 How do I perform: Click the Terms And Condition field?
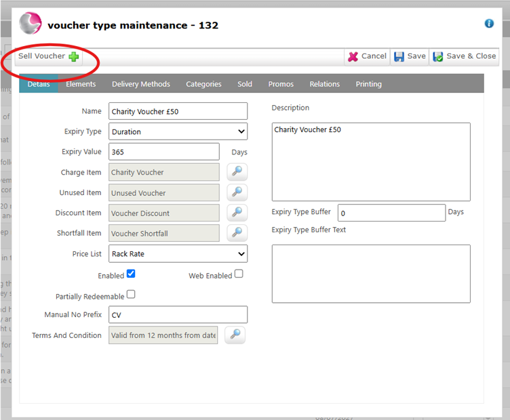point(163,335)
